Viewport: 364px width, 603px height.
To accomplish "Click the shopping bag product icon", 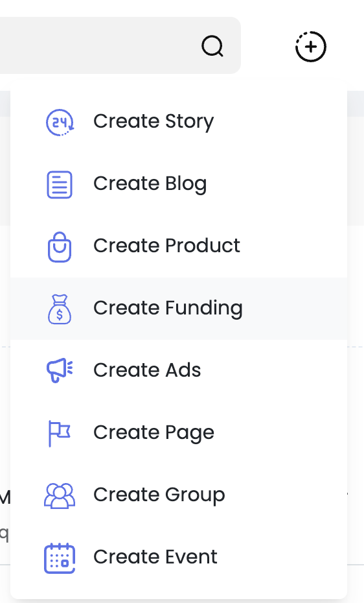I will click(x=60, y=247).
